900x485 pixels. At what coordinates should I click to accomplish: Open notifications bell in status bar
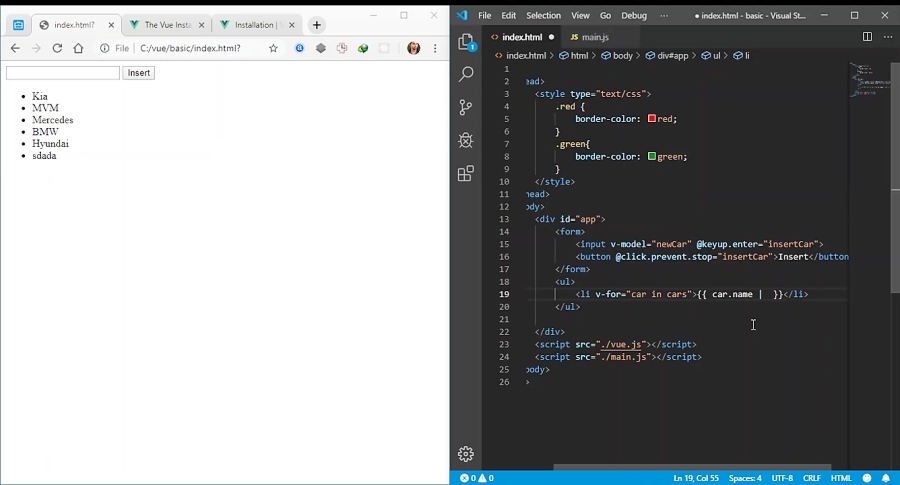click(x=886, y=478)
